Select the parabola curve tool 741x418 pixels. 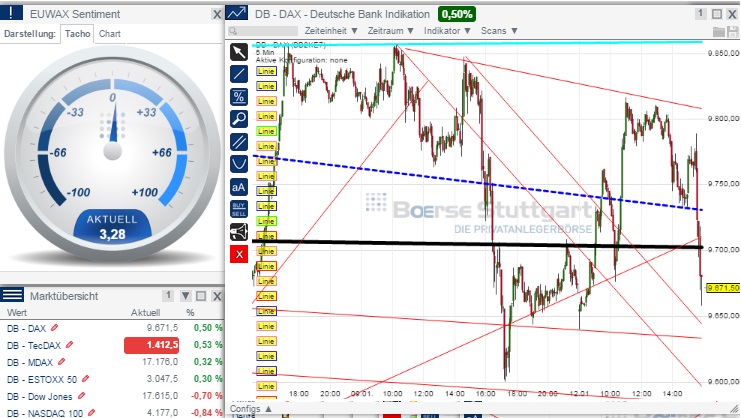(x=239, y=164)
